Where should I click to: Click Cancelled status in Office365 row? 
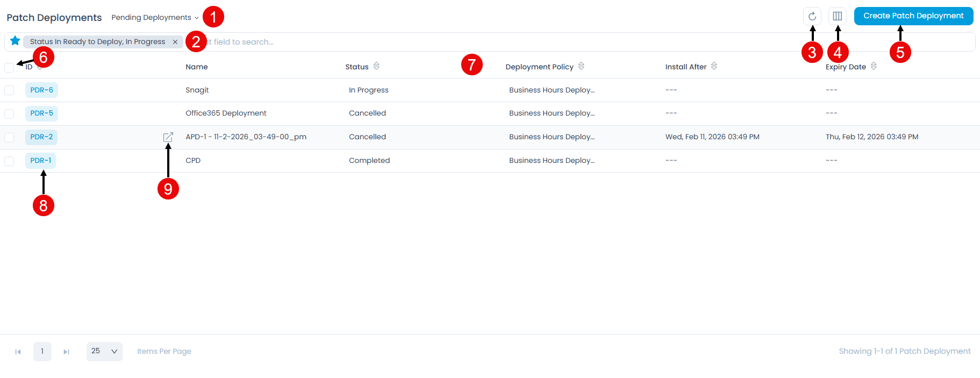coord(367,113)
